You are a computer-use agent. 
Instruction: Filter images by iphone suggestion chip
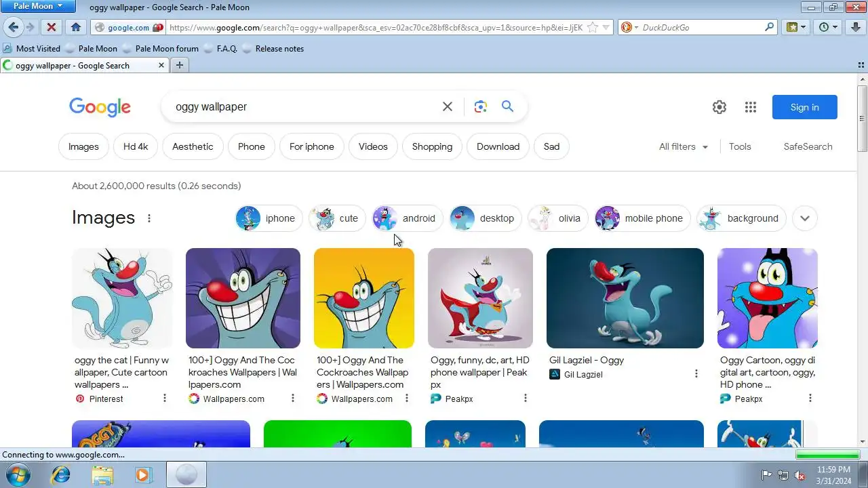pos(269,218)
